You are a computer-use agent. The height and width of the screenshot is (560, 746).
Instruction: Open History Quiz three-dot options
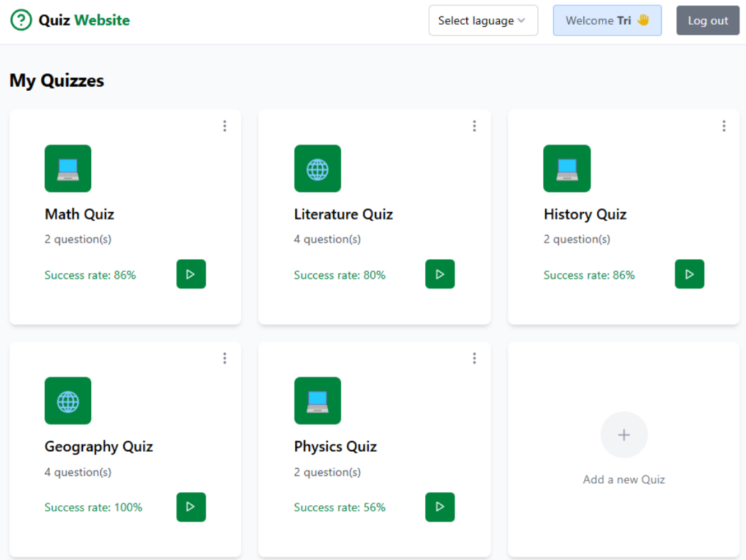point(724,126)
